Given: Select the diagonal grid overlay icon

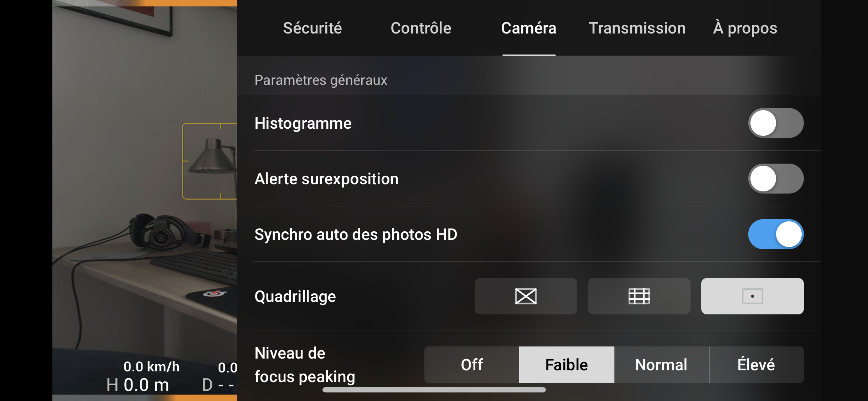Looking at the screenshot, I should point(526,296).
